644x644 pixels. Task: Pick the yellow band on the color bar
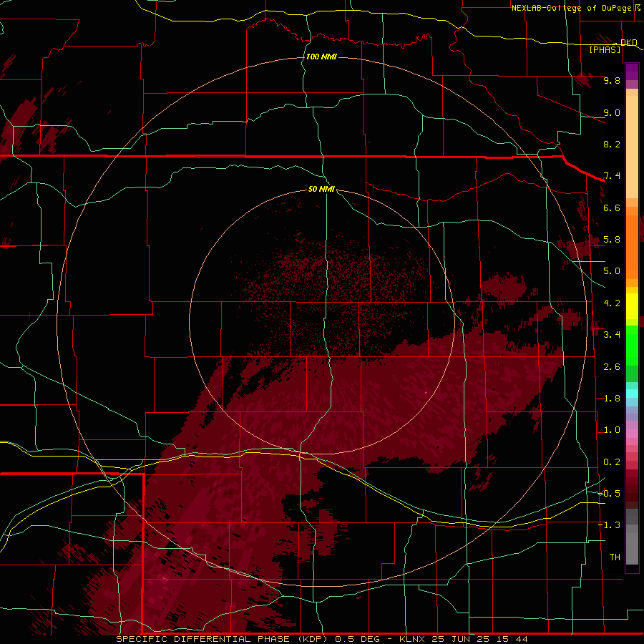632,306
